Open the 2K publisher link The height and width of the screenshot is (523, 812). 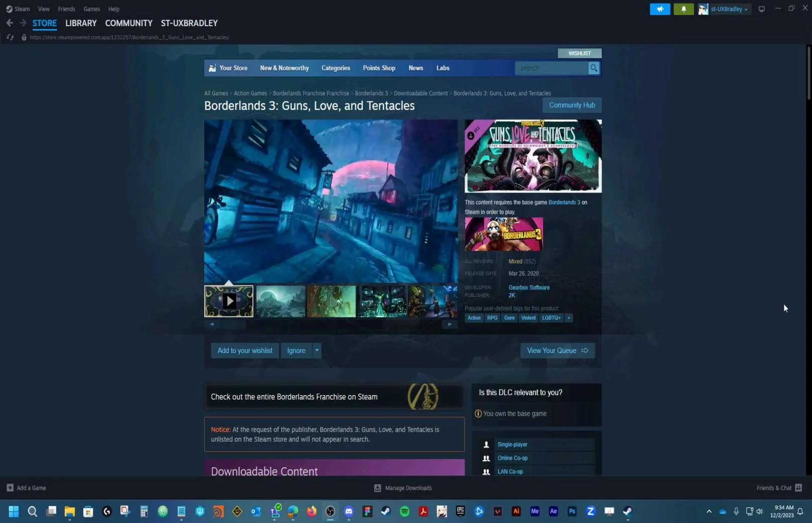(512, 295)
